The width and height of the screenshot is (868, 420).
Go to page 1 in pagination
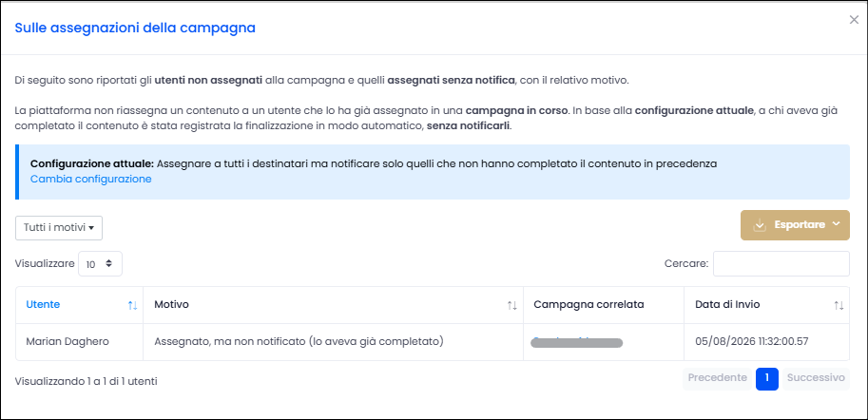coord(766,378)
